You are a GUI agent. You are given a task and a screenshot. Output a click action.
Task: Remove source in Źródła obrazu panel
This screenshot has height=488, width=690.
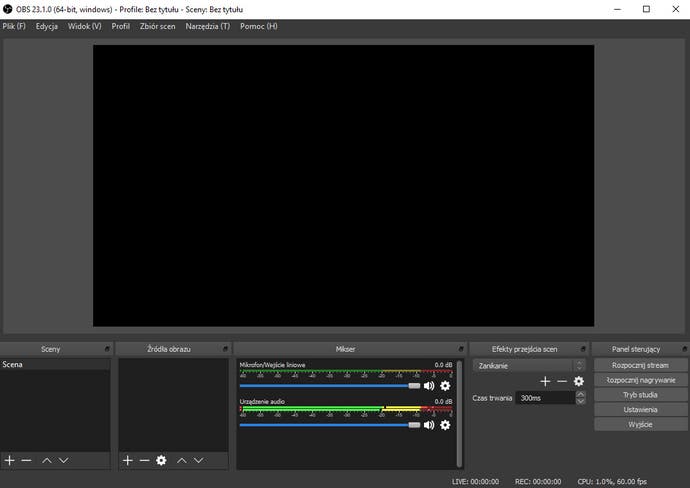coord(144,460)
